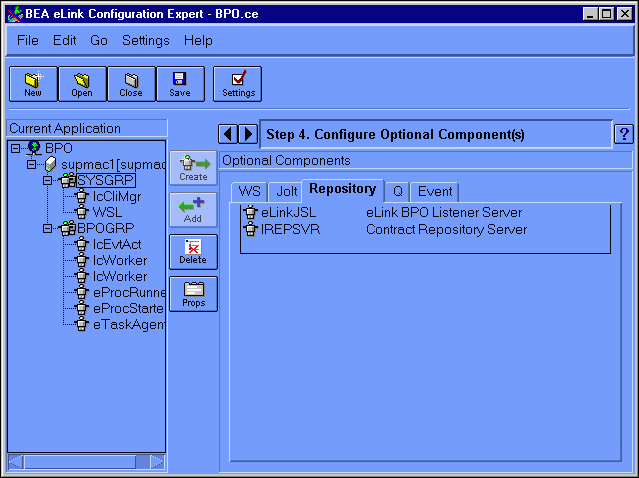The image size is (639, 478).
Task: Select BPOGRP in the tree
Action: coord(106,228)
